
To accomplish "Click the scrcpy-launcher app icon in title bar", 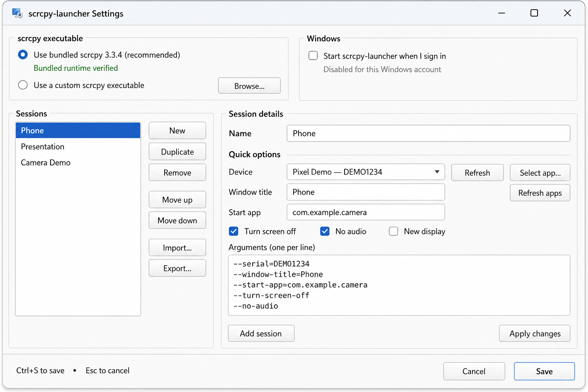I will point(17,13).
